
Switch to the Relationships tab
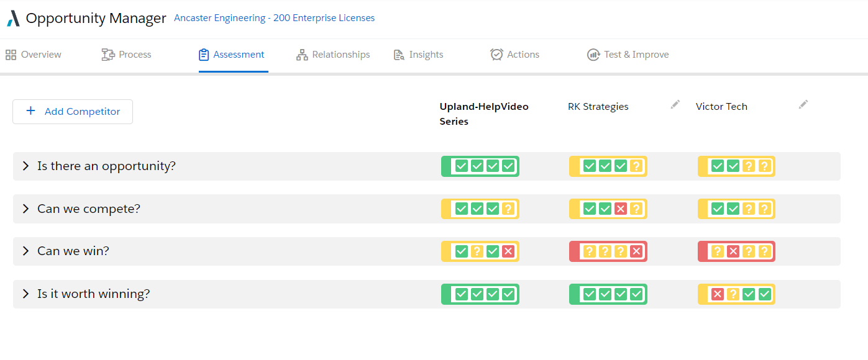pyautogui.click(x=340, y=55)
